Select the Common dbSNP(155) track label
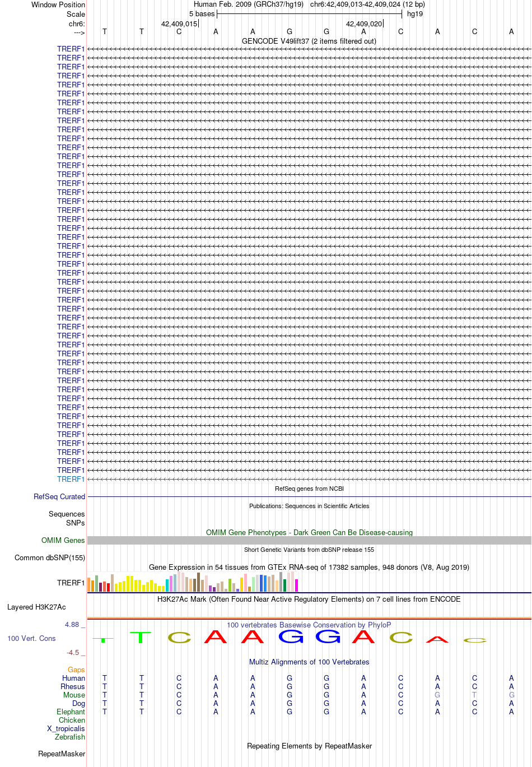Image resolution: width=532 pixels, height=767 pixels. click(x=50, y=558)
